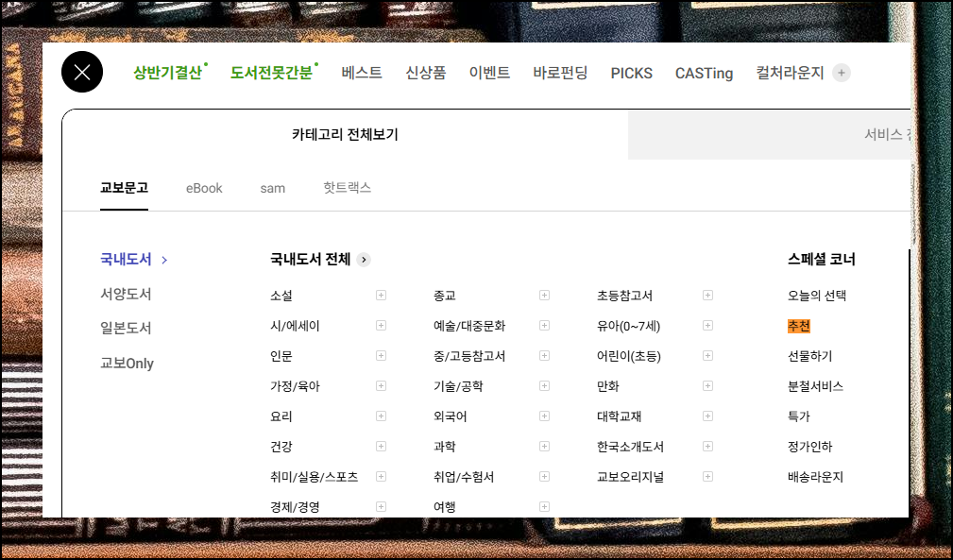The height and width of the screenshot is (560, 953).
Task: Open 바로펀딩 in top navigation
Action: coord(560,73)
